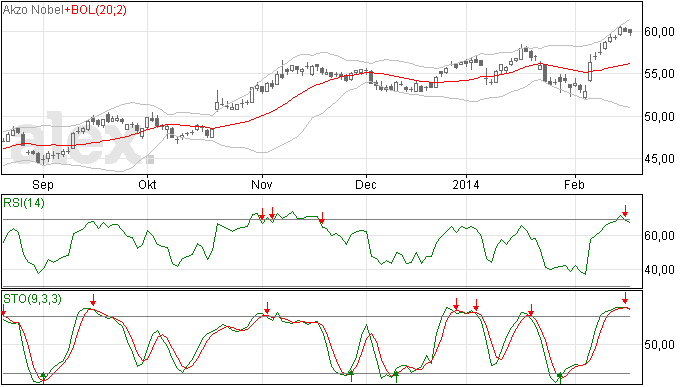Click the 50,00 value on the price axis
This screenshot has width=690, height=387.
[x=659, y=117]
